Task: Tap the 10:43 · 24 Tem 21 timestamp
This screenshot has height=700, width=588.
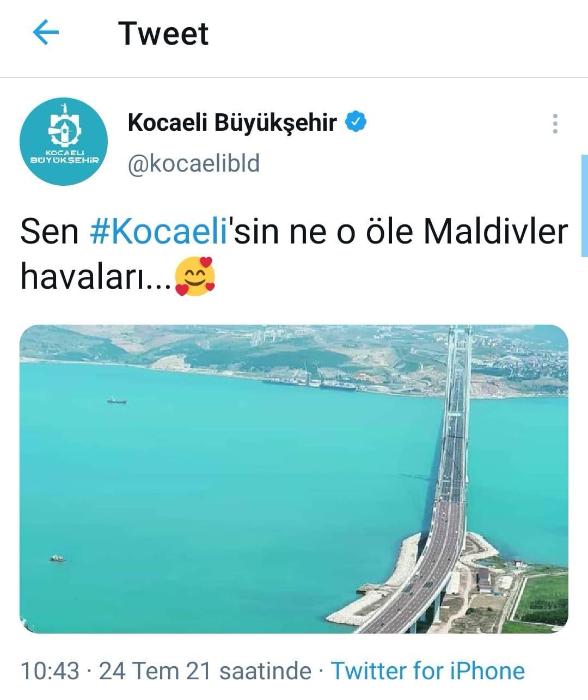Action: click(x=115, y=671)
